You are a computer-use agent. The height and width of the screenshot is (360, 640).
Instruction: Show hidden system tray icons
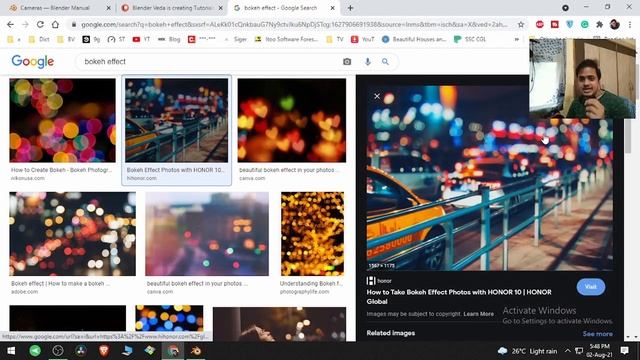click(x=567, y=351)
